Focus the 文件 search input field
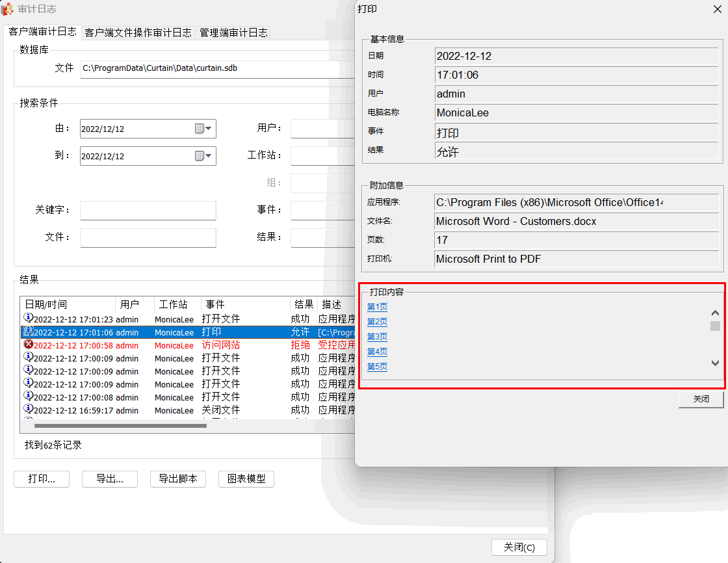Image resolution: width=728 pixels, height=563 pixels. 148,237
